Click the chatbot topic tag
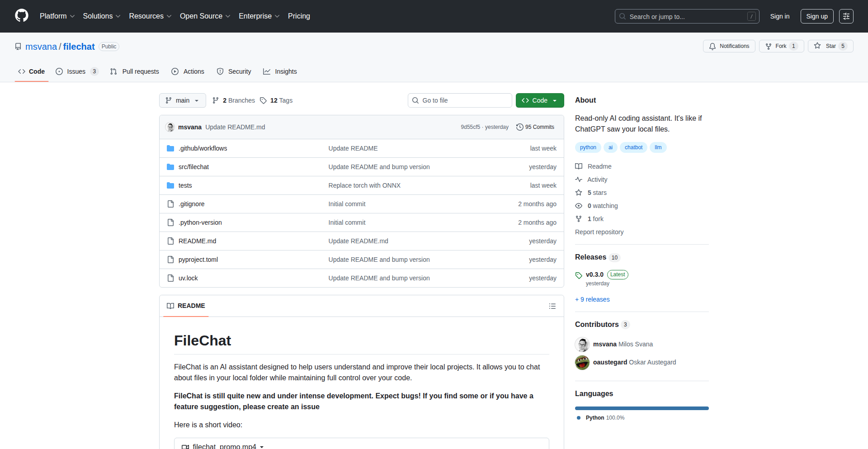Image resolution: width=868 pixels, height=449 pixels. (x=633, y=147)
